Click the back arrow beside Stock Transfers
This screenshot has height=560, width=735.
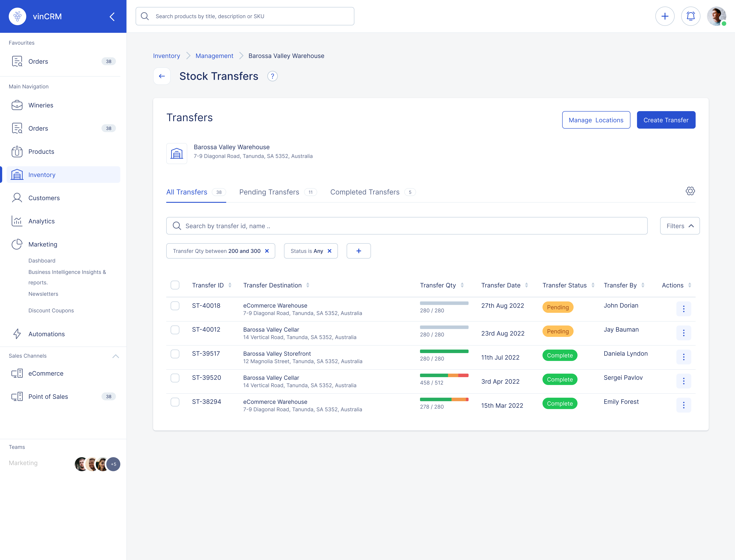pyautogui.click(x=162, y=76)
